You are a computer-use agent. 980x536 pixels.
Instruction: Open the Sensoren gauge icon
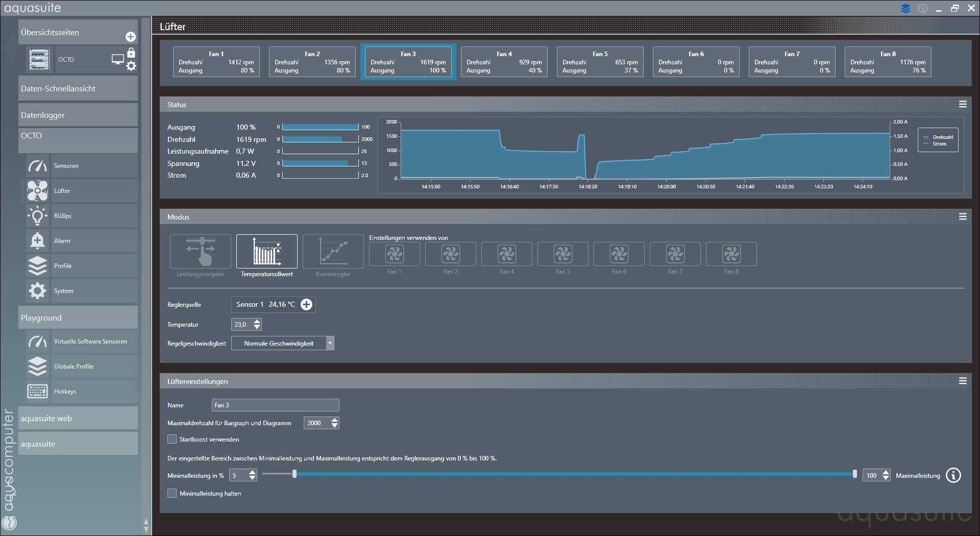pyautogui.click(x=37, y=166)
